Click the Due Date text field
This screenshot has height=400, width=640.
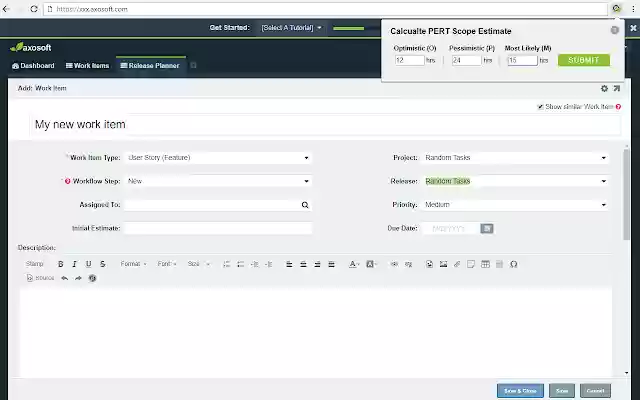tap(451, 229)
